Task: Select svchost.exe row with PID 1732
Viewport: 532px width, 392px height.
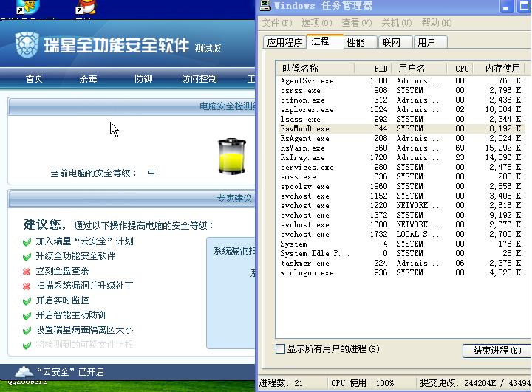Action: pyautogui.click(x=400, y=235)
